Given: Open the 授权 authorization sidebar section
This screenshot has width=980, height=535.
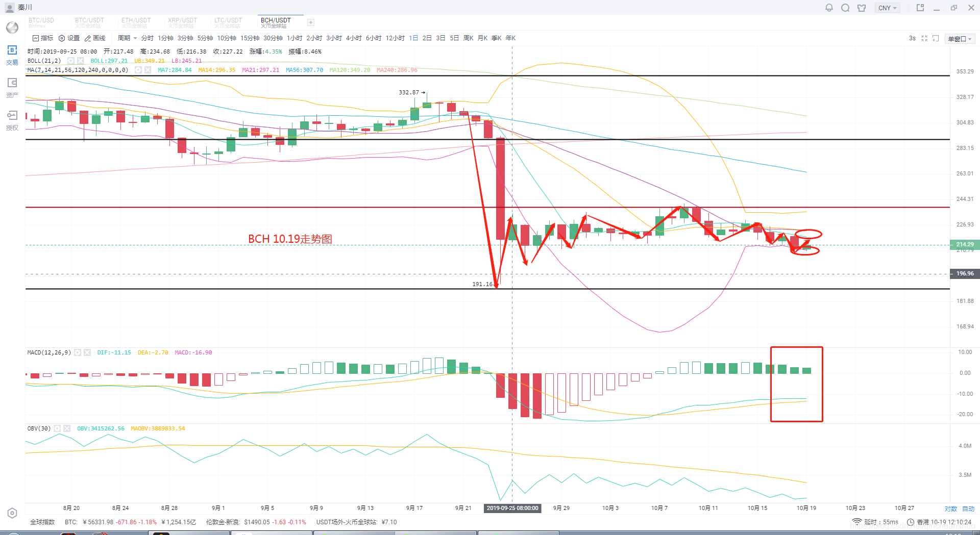Looking at the screenshot, I should tap(12, 120).
